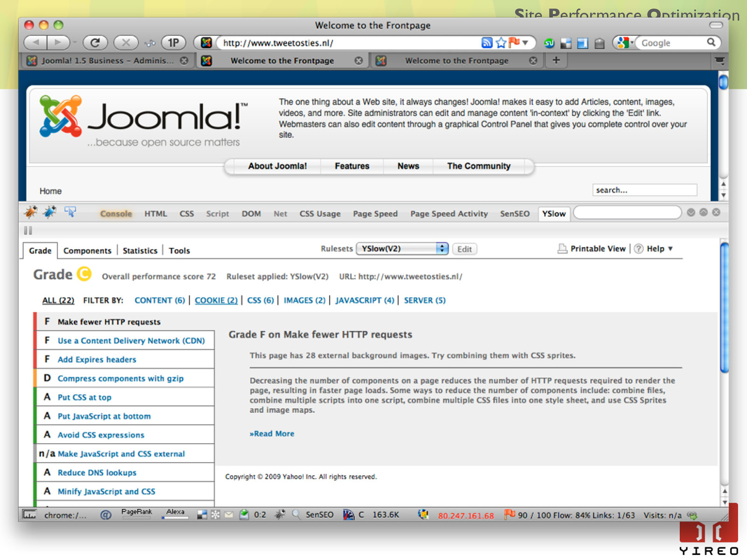The image size is (747, 560).
Task: Switch to the SenSEO panel
Action: pyautogui.click(x=515, y=214)
